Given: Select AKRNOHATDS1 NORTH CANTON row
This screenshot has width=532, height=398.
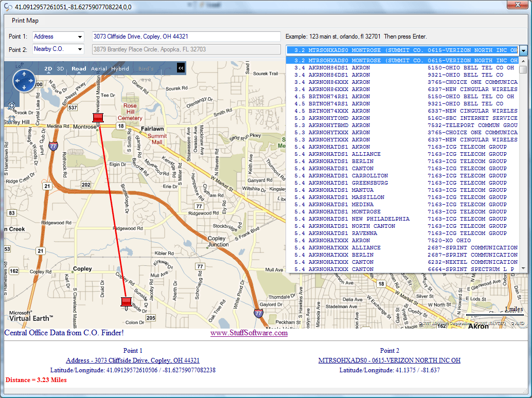Looking at the screenshot, I should 403,226.
